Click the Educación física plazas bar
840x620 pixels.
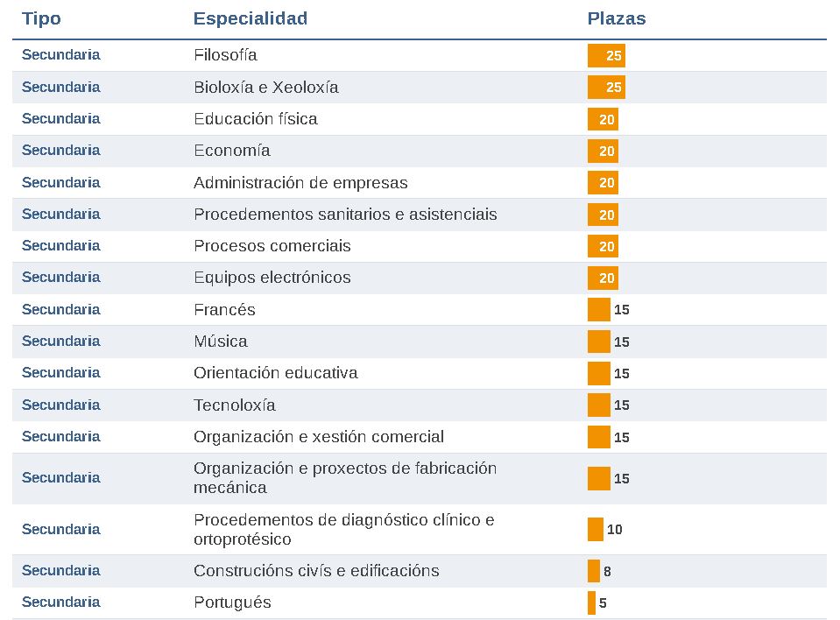click(603, 120)
